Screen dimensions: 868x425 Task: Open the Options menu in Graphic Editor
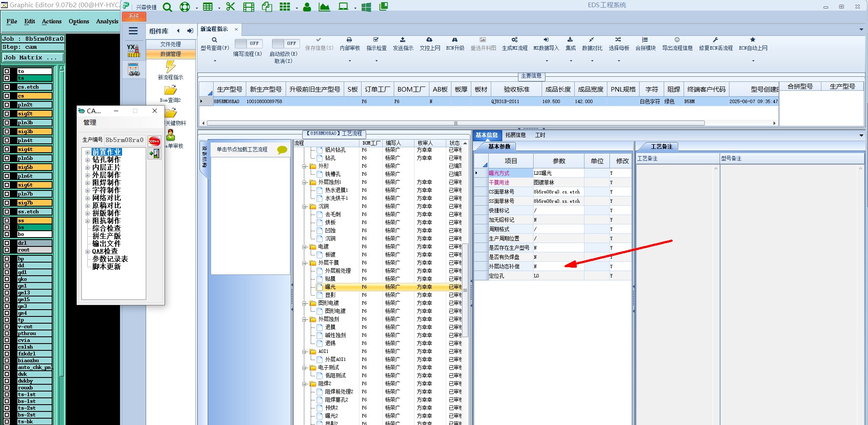[79, 21]
